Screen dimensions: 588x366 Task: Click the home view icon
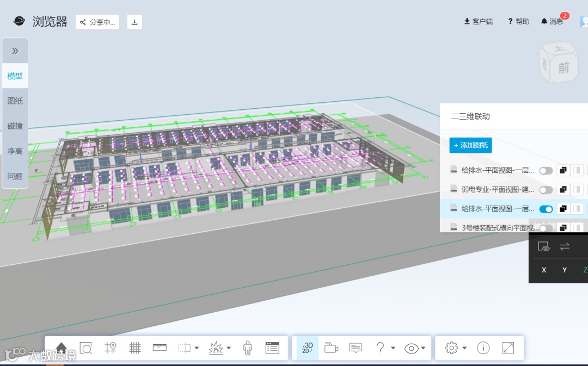[62, 348]
